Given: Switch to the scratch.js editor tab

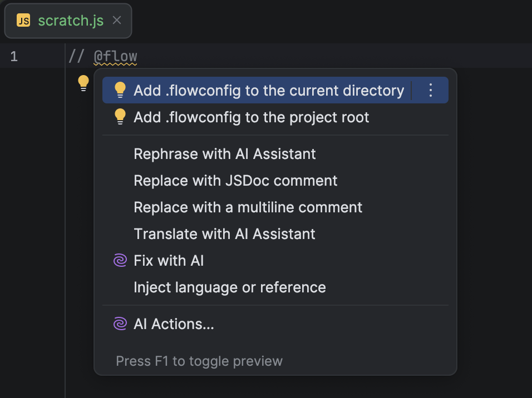Looking at the screenshot, I should 70,20.
